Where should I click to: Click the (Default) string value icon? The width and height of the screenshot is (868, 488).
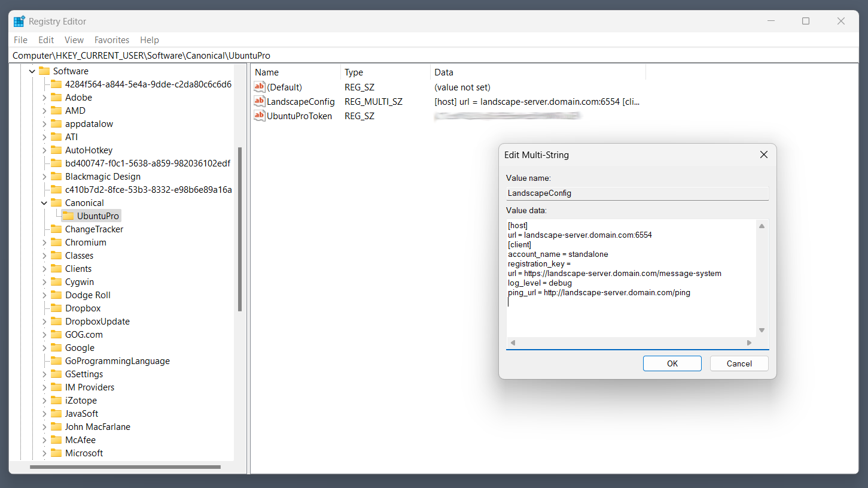click(259, 87)
